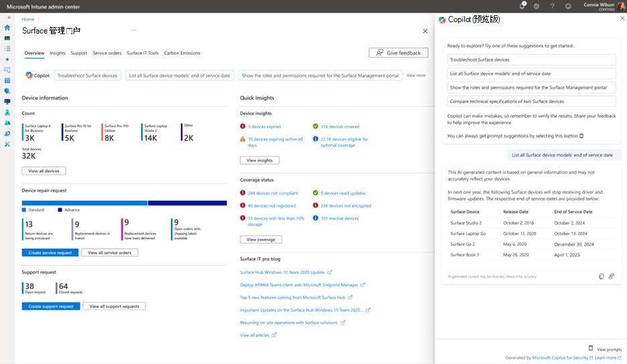Viewport: 627px width, 364px height.
Task: Click View all support requests button
Action: (114, 306)
